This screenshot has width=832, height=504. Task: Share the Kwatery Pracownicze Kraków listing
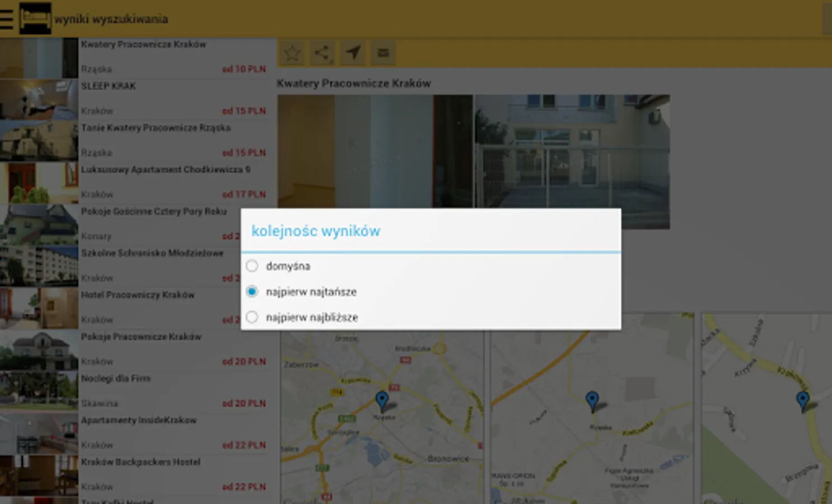click(x=322, y=53)
